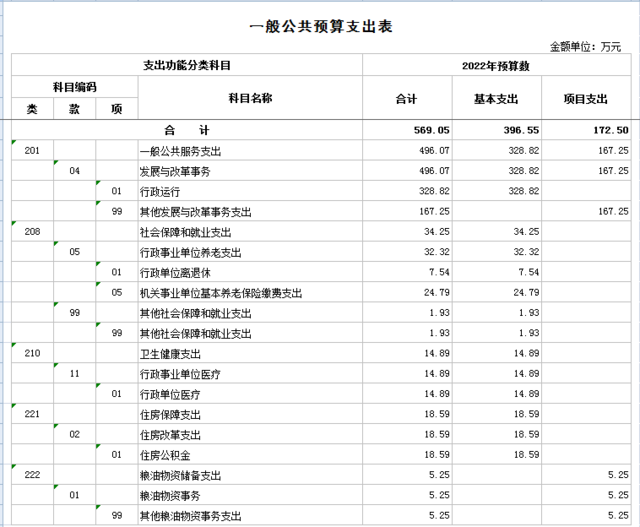Click the title 一般公共预算支出表
Viewport: 640px width, 527px height.
(320, 27)
